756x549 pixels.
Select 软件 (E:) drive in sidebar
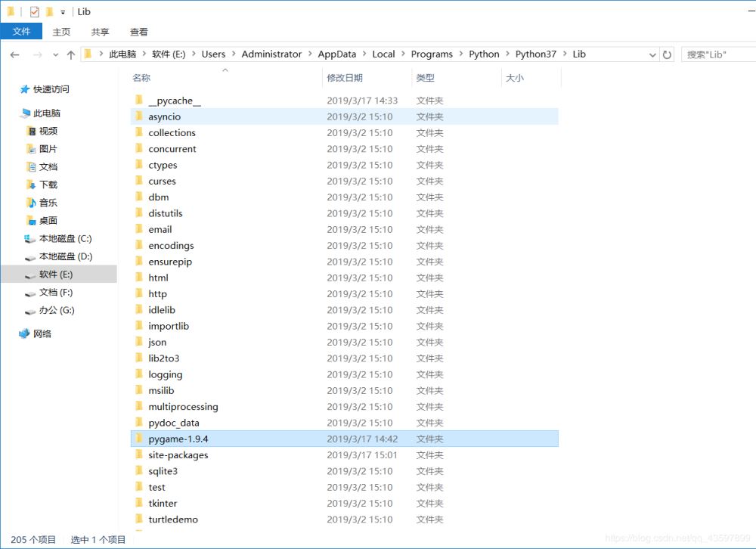coord(58,274)
